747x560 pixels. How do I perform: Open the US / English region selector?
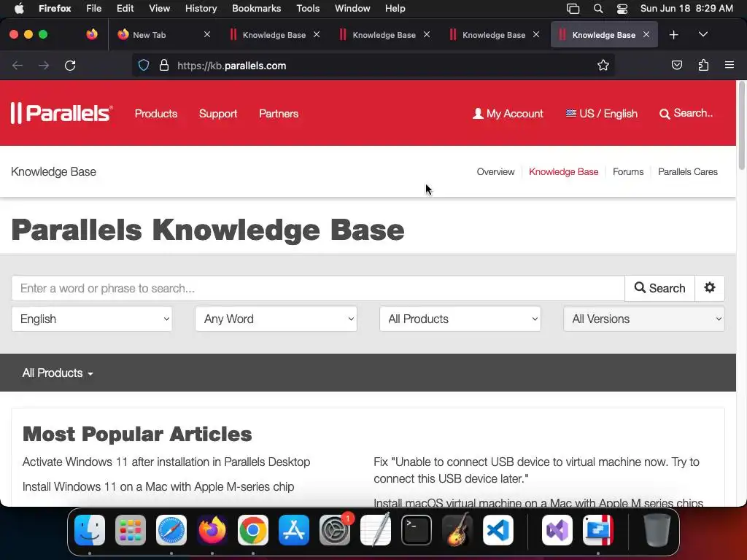pos(602,113)
